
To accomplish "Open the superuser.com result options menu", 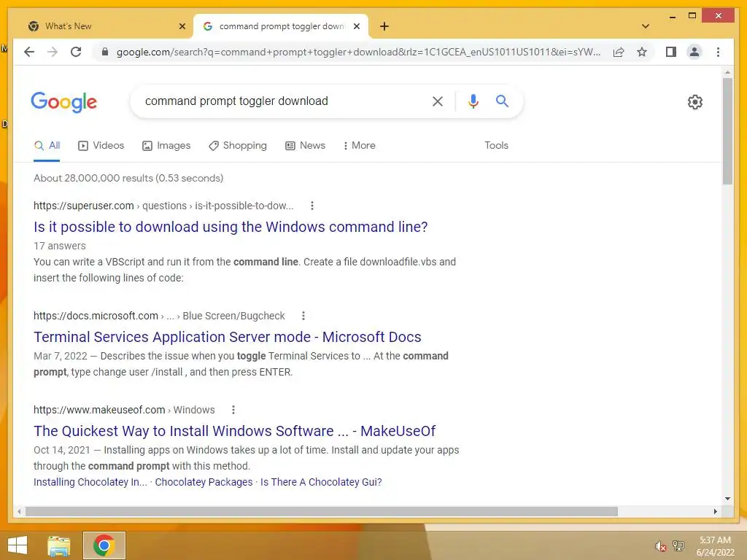I will (x=312, y=206).
